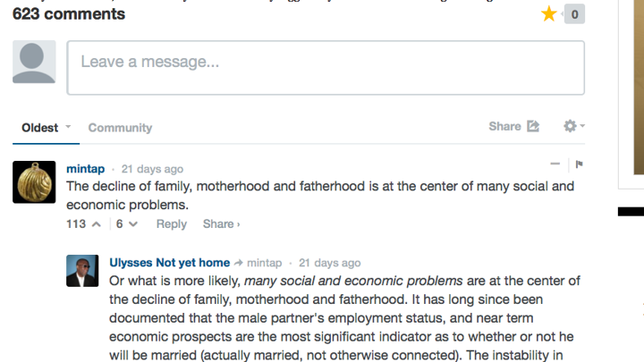This screenshot has height=362, width=644.
Task: Collapse mintap's comment with the minus icon
Action: pos(555,164)
